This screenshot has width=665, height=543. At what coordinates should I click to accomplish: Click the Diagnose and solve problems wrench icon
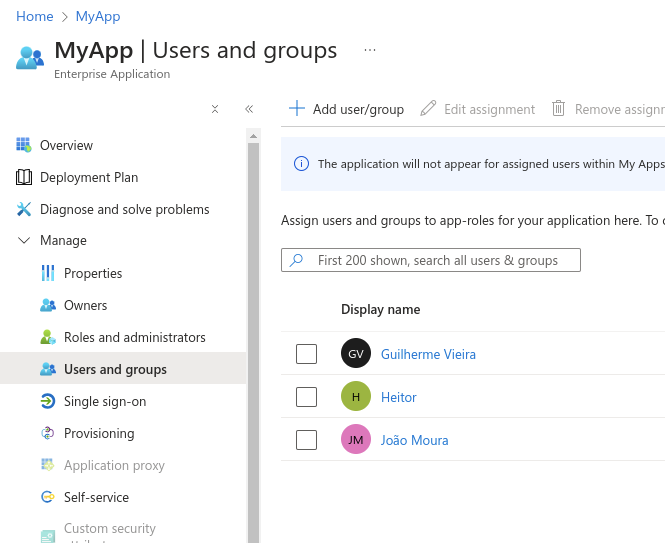coord(24,209)
